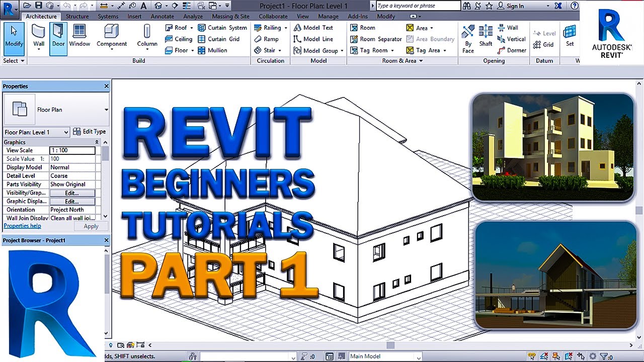
Task: Click the Open file icon
Action: click(x=27, y=6)
